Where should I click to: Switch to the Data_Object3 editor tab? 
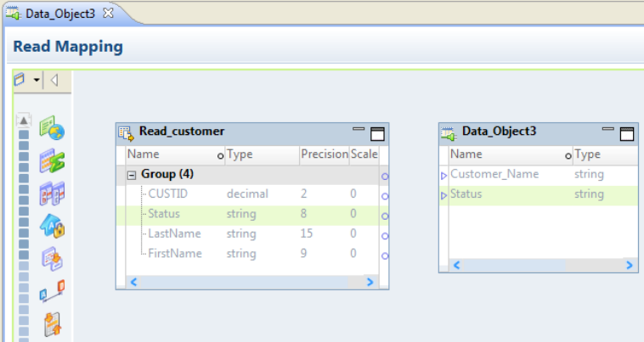coord(59,14)
